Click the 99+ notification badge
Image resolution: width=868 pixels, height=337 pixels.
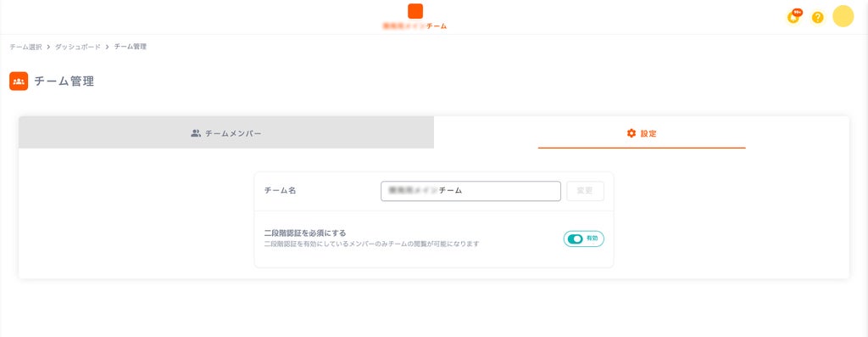click(x=797, y=12)
